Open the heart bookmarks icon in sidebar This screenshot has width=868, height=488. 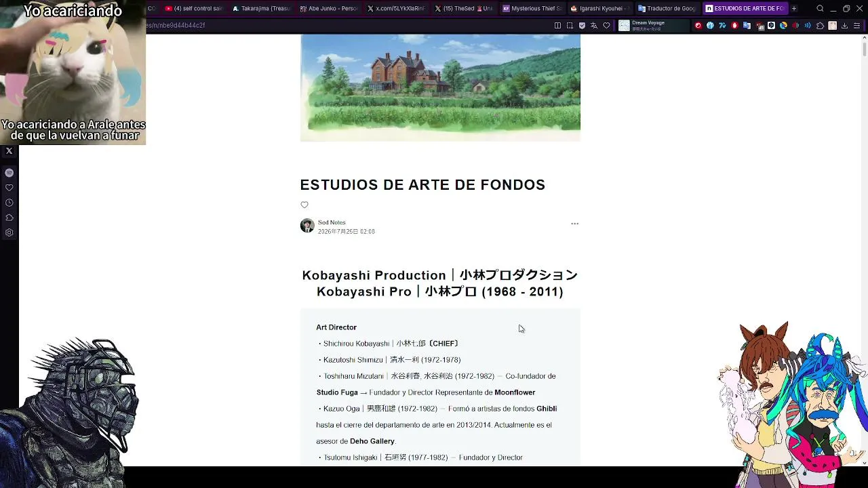tap(9, 188)
